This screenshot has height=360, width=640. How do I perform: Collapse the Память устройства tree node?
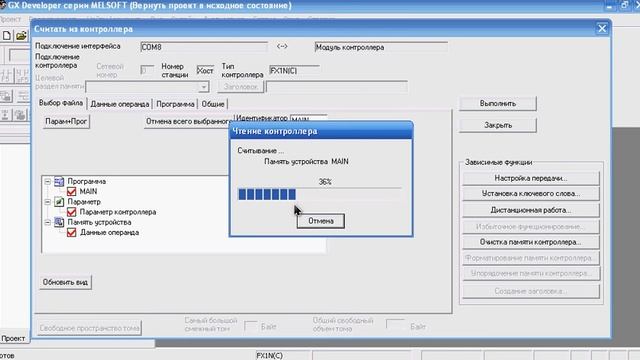click(x=48, y=222)
